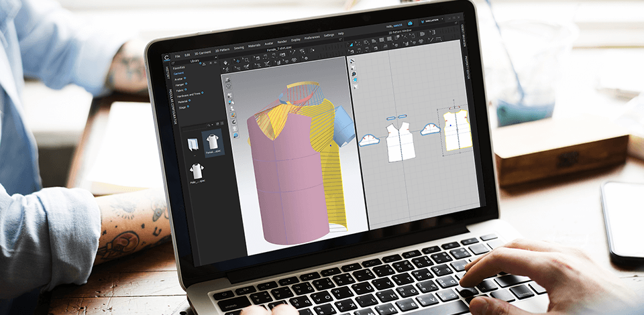644x315 pixels.
Task: Click the blue square icon in 2D vertical toolbar
Action: point(355,80)
